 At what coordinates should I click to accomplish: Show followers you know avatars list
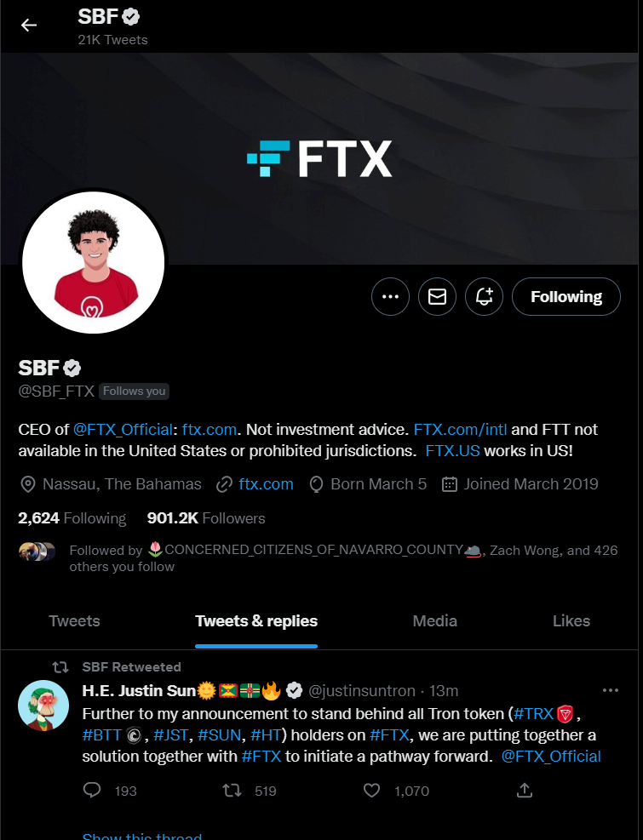coord(37,551)
